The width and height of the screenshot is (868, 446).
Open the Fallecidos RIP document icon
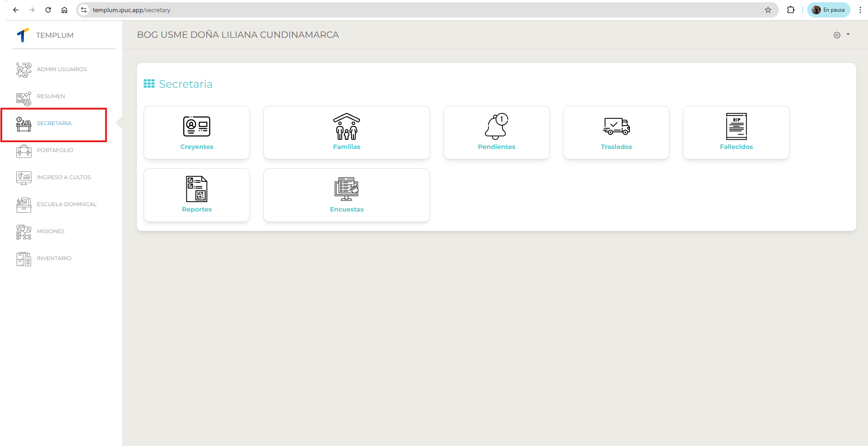coord(736,126)
